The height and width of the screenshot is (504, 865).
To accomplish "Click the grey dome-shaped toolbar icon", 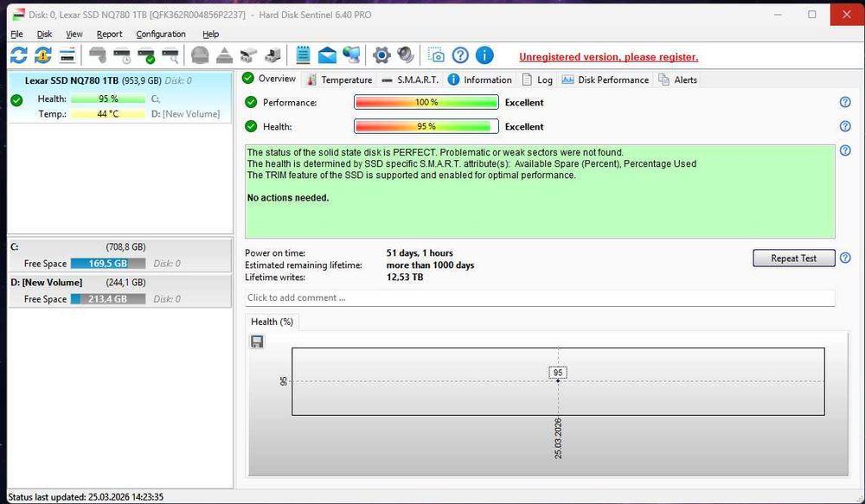I will point(200,55).
